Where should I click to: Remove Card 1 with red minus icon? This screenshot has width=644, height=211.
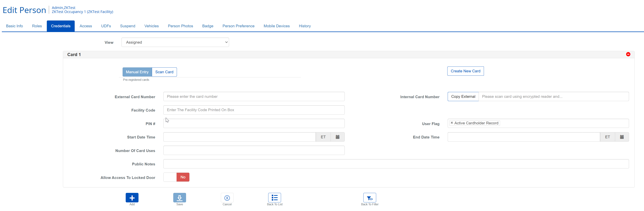tap(628, 54)
